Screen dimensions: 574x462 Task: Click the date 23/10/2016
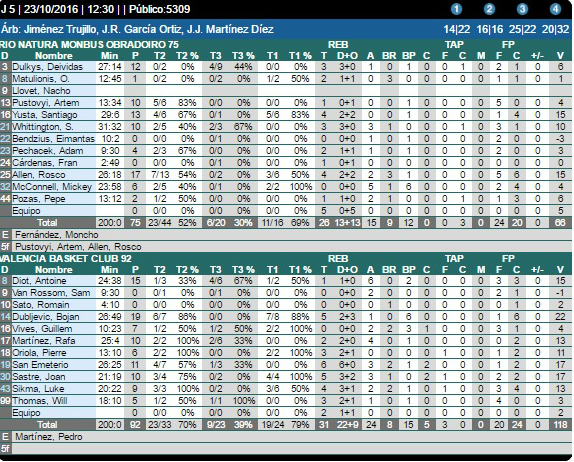51,9
